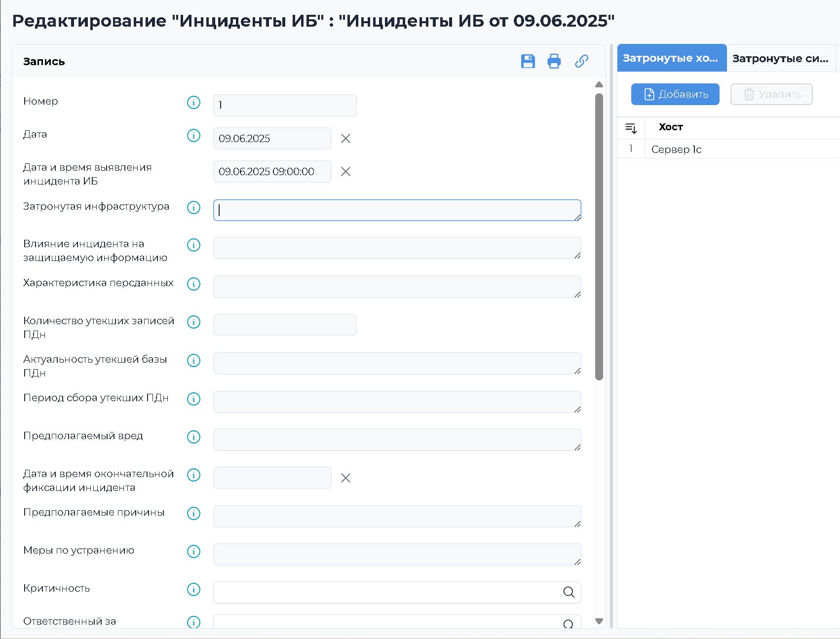The height and width of the screenshot is (639, 840).
Task: Open the sort menu icon beside the Хост column
Action: click(x=631, y=128)
